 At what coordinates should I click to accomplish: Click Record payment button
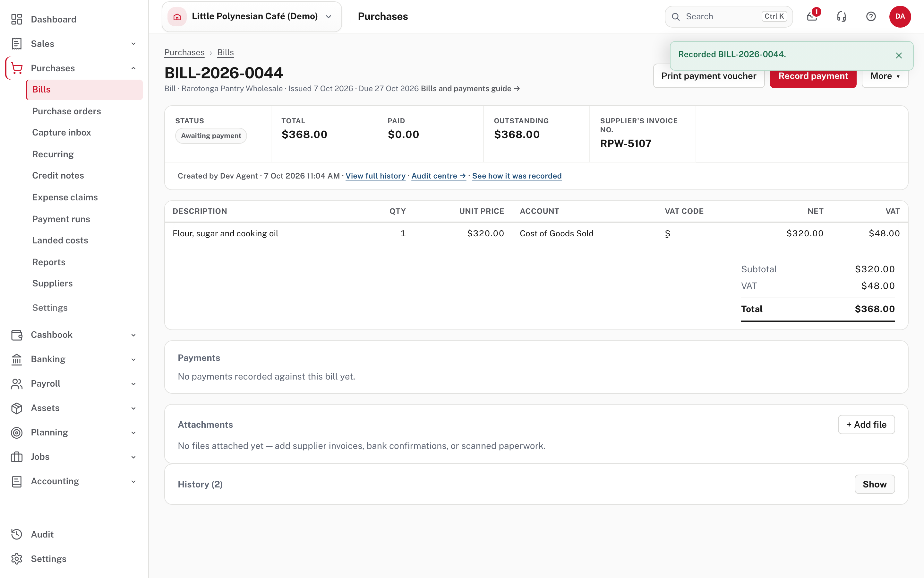pos(813,76)
